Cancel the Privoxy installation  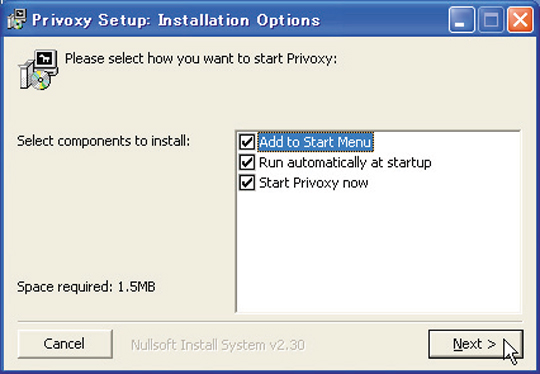[65, 344]
